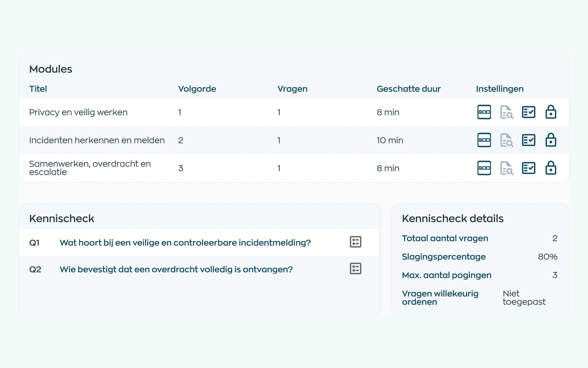Click the question-type icon for Q1
The image size is (588, 368).
(x=356, y=242)
